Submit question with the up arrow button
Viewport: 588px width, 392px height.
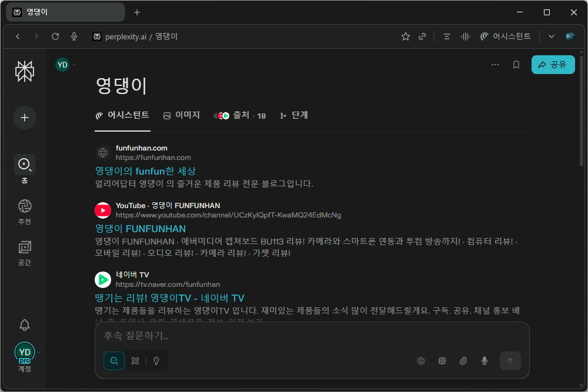point(510,360)
